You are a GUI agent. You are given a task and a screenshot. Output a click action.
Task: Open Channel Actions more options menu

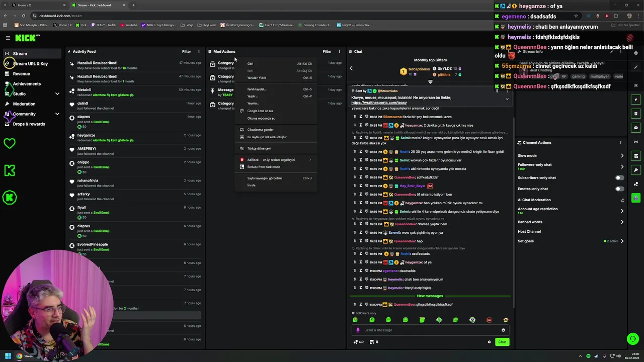pyautogui.click(x=621, y=142)
